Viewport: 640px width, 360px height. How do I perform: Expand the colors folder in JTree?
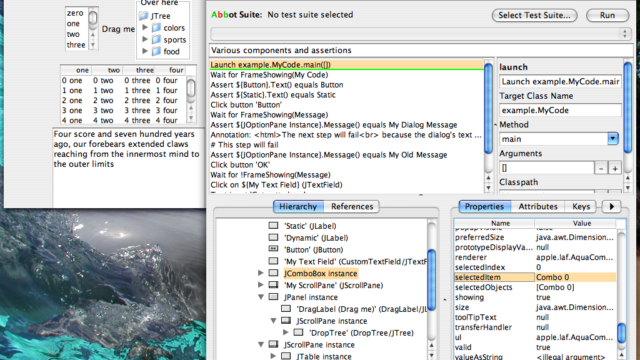click(x=145, y=27)
